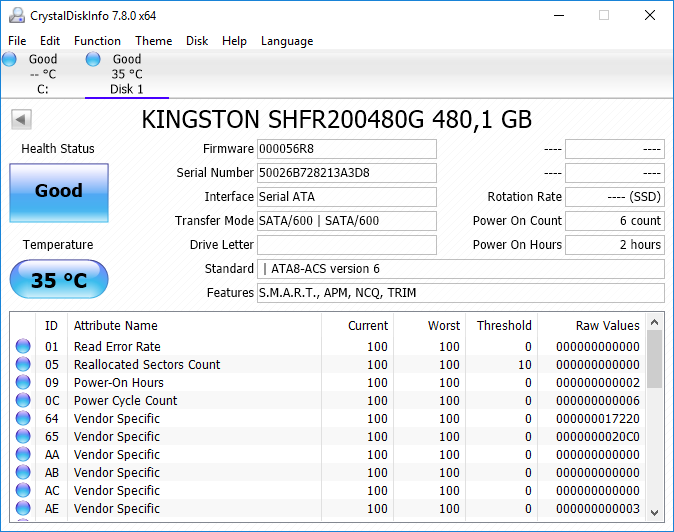Click the Power On Hours value 2 hours
Viewport: 674px width, 532px height.
coord(615,245)
